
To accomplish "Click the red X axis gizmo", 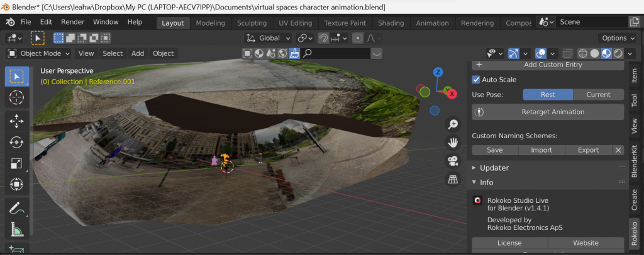I will point(452,94).
